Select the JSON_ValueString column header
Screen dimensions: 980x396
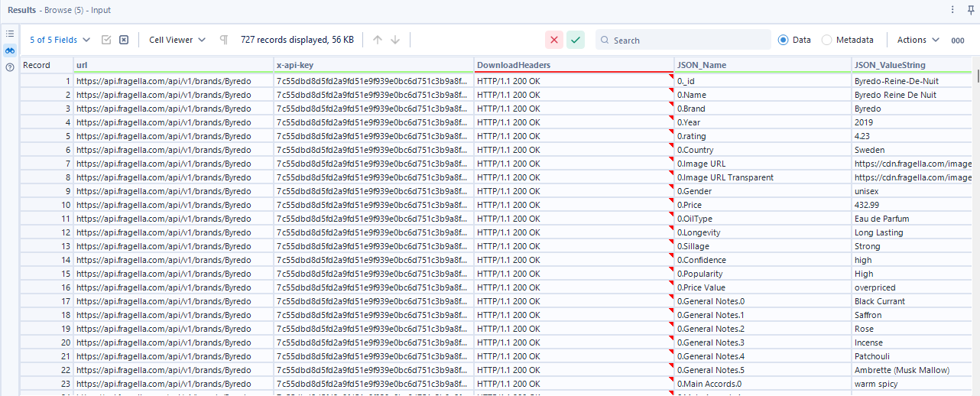tap(912, 65)
